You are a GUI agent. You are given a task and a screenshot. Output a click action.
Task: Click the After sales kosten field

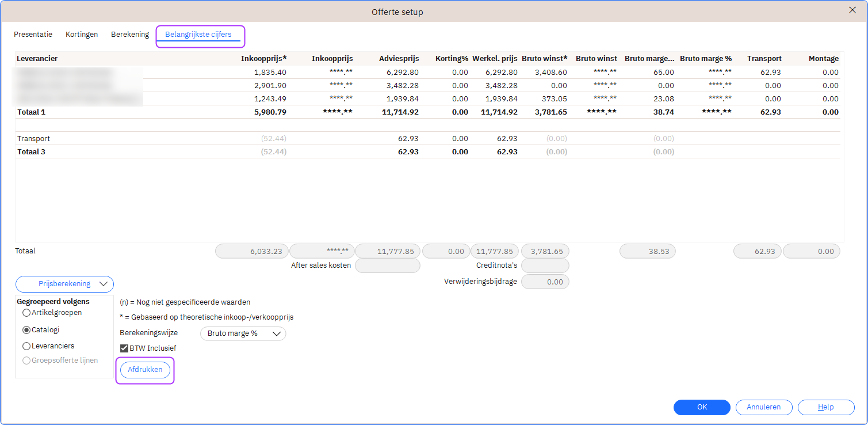(387, 265)
